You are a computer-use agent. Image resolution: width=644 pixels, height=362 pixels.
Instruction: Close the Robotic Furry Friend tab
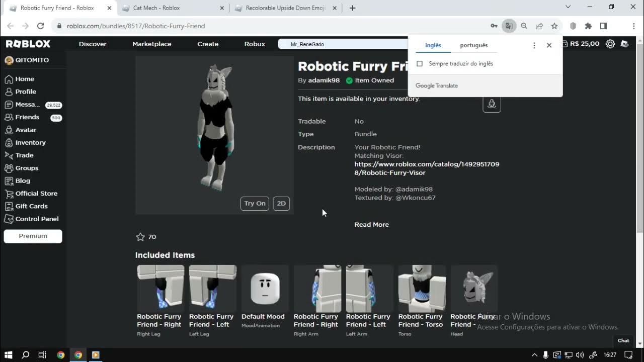pyautogui.click(x=109, y=8)
